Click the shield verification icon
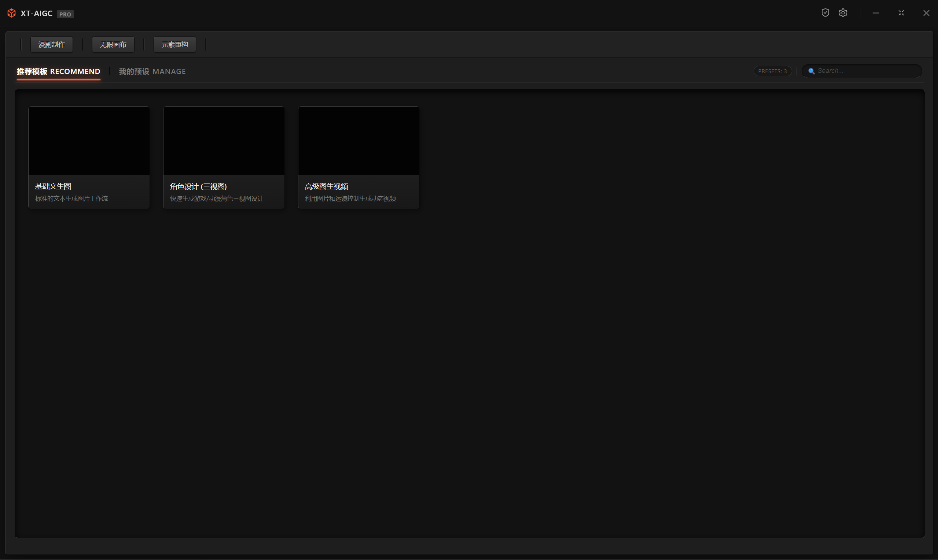The image size is (938, 560). [825, 13]
